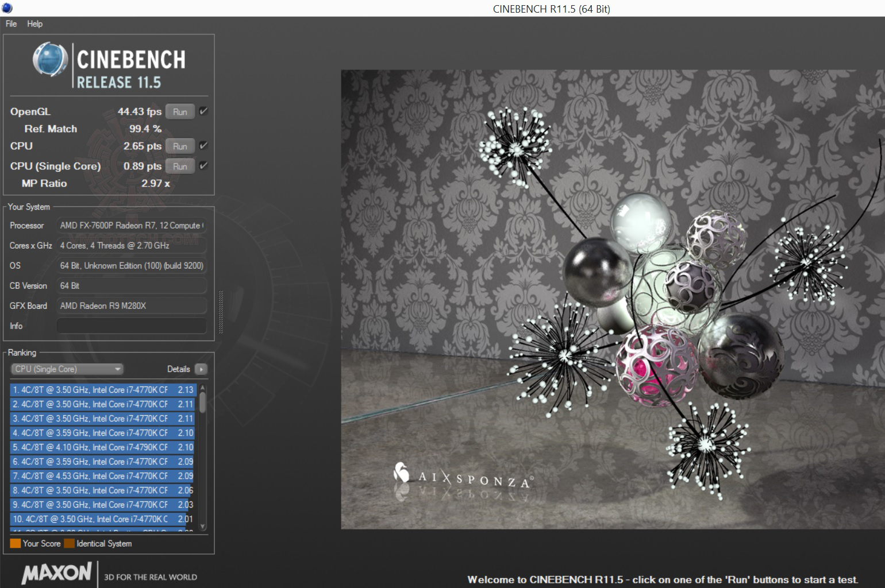Click the Welcome status message text
885x588 pixels.
click(663, 579)
